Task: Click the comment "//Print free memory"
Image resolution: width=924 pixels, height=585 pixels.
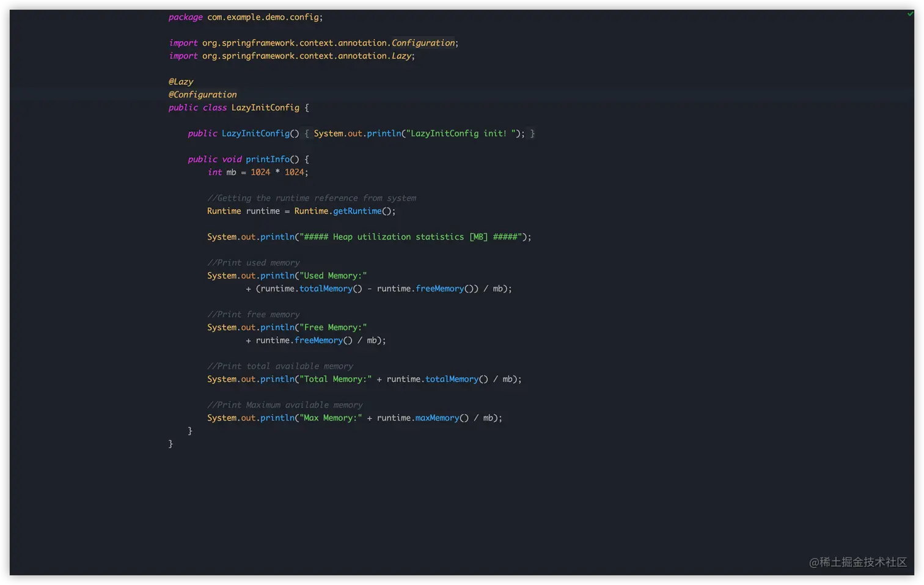Action: coord(253,314)
